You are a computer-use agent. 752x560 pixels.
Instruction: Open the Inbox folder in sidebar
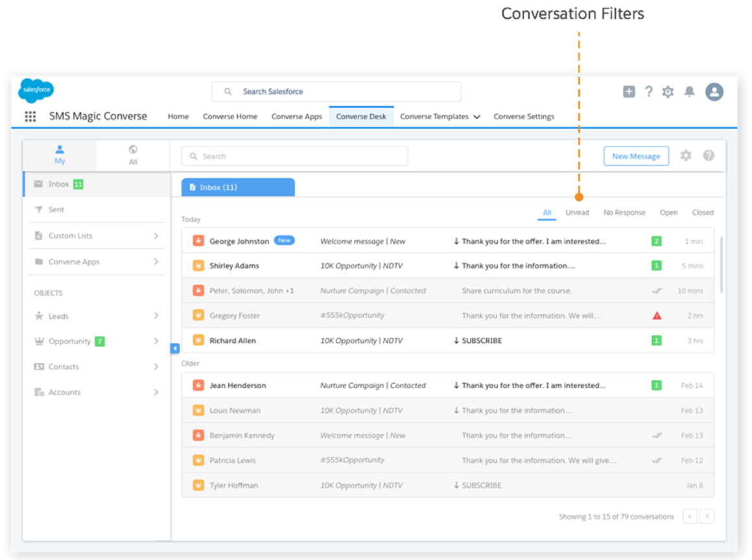coord(96,184)
